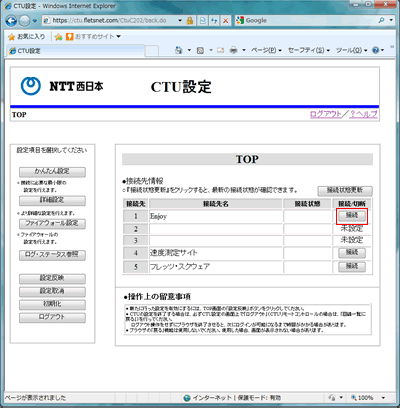This screenshot has width=400, height=408.
Task: Click the compatibility view icon
Action: [x=202, y=20]
